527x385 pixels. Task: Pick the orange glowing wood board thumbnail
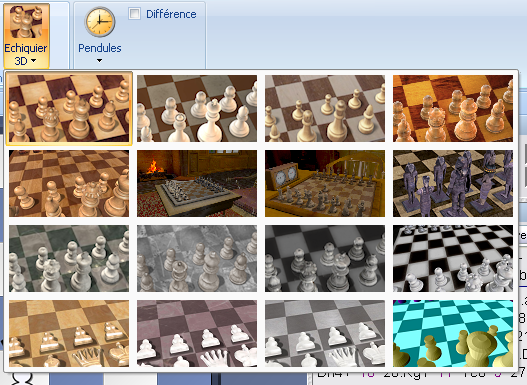453,108
